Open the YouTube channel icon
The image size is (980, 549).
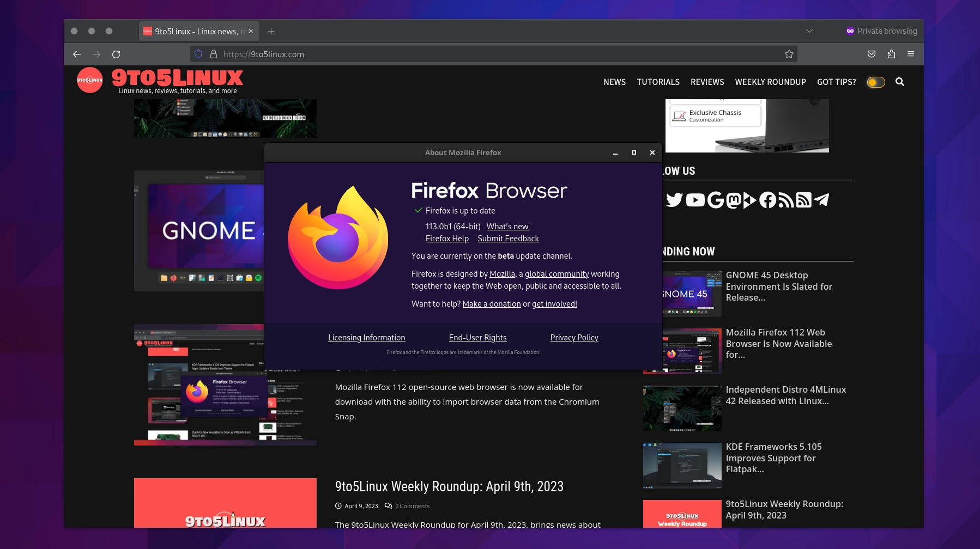point(694,200)
